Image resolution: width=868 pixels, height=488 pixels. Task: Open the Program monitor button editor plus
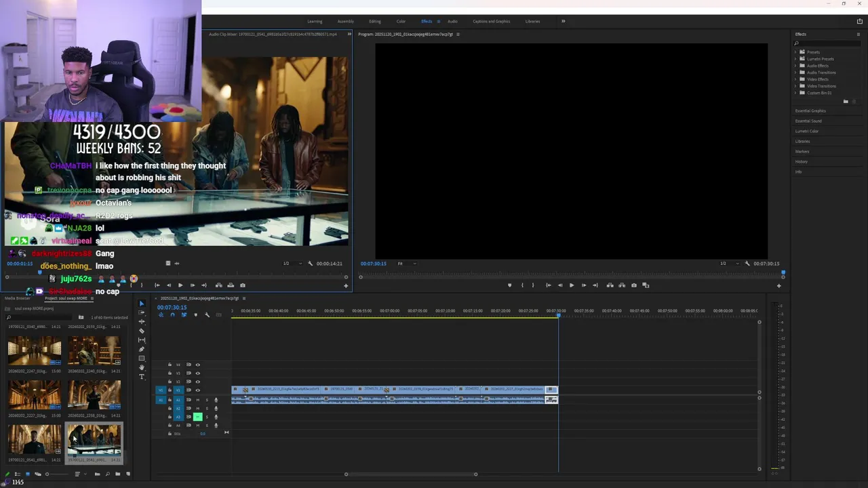778,286
